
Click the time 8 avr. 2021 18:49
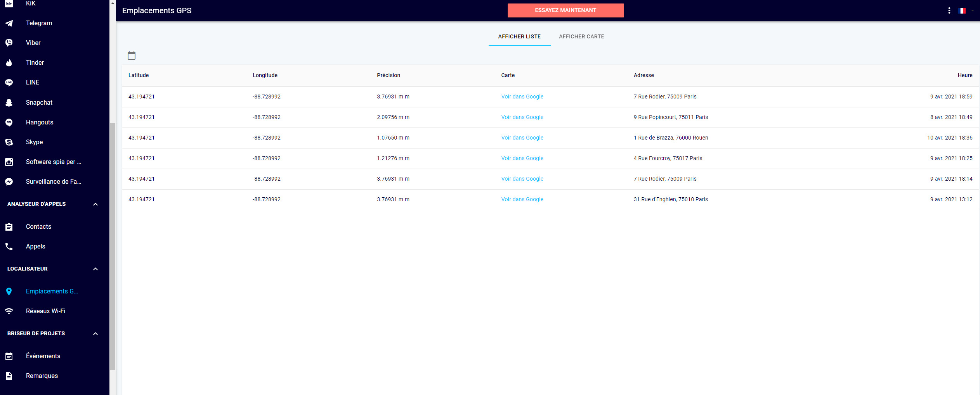pyautogui.click(x=951, y=117)
